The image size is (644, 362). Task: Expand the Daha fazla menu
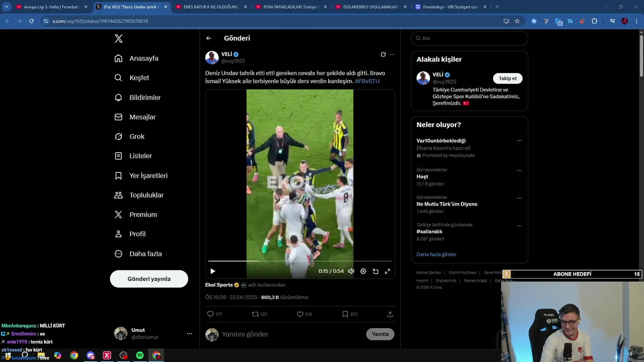click(138, 254)
